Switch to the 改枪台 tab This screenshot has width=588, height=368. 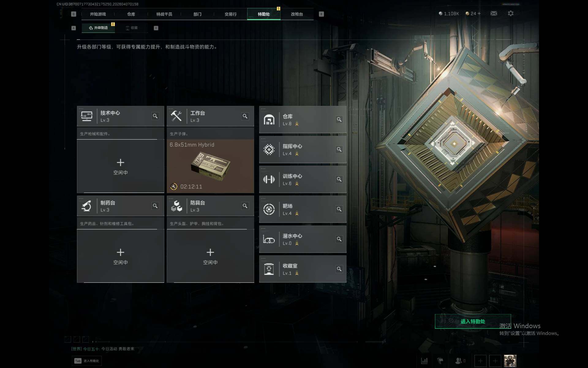tap(297, 14)
